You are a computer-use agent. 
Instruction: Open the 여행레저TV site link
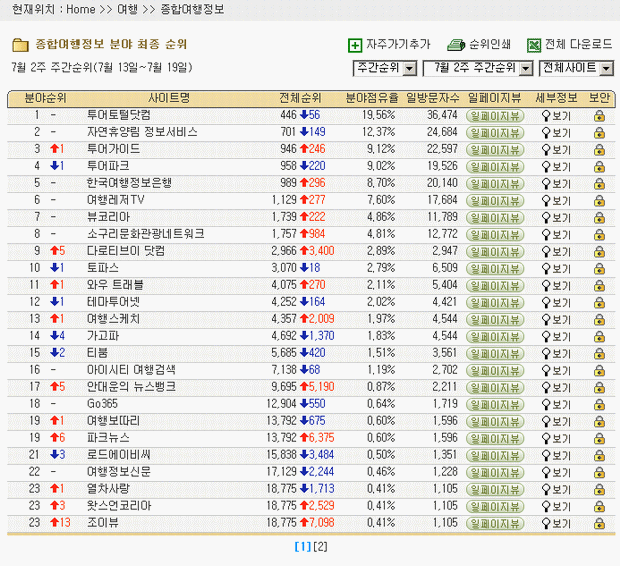117,197
